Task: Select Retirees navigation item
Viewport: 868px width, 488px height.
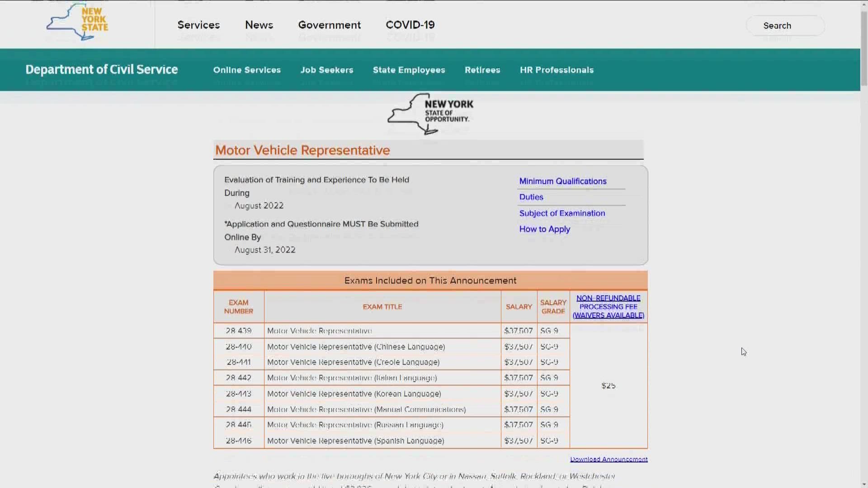Action: click(x=482, y=70)
